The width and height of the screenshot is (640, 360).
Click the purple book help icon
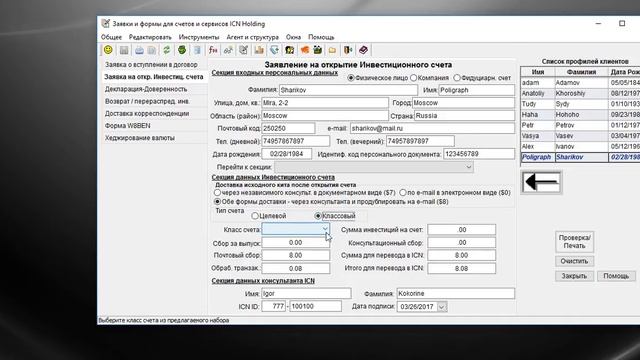point(363,50)
